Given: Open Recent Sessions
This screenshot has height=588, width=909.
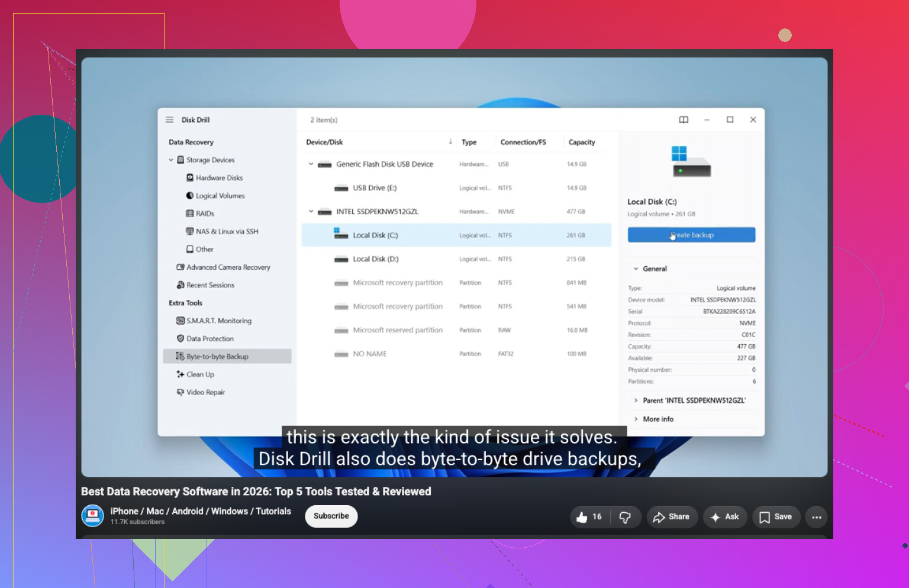Looking at the screenshot, I should click(x=211, y=285).
